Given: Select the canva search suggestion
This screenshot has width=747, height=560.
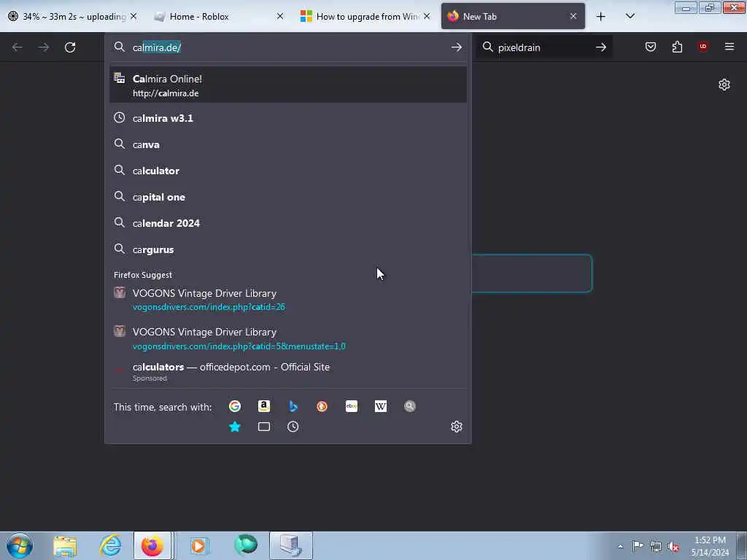Looking at the screenshot, I should [288, 144].
